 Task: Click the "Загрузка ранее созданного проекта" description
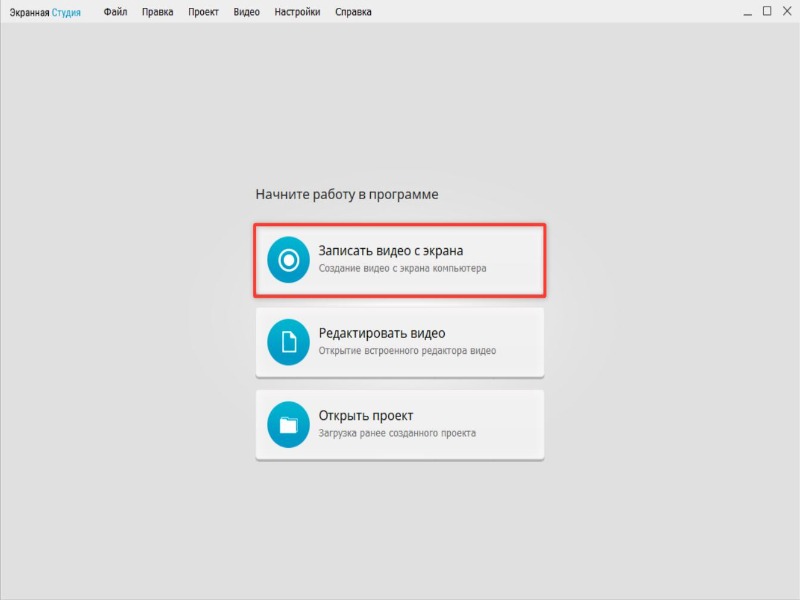(x=397, y=433)
